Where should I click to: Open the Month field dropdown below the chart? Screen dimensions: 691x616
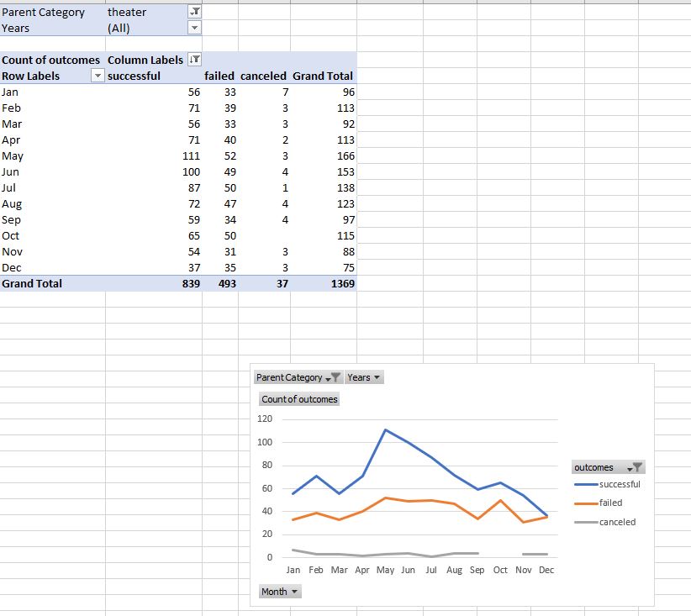293,592
